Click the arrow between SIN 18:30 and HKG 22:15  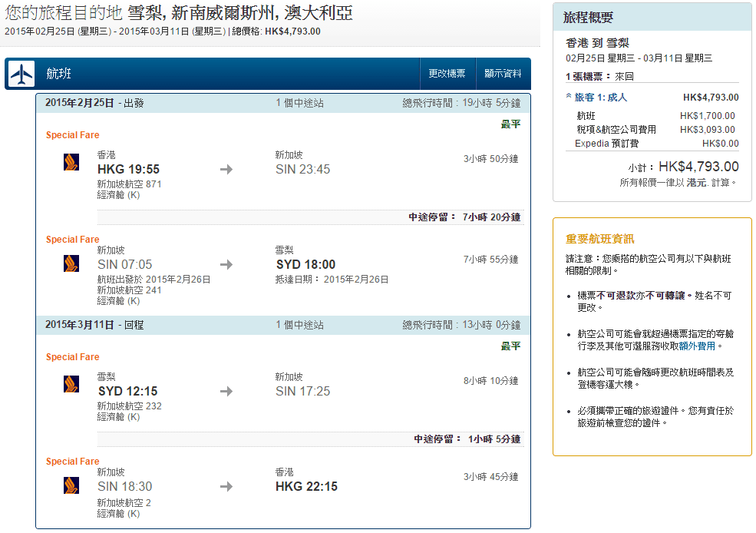[226, 486]
